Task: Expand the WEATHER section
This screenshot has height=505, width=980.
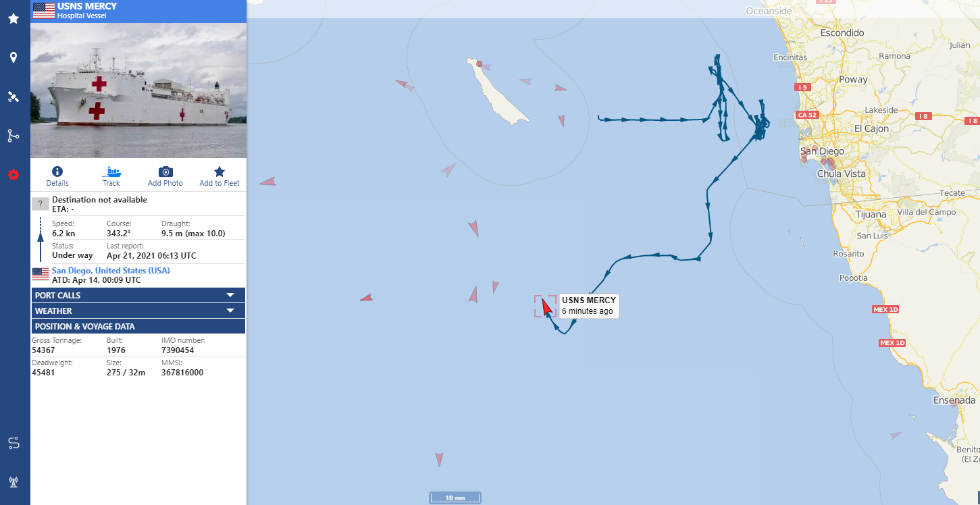Action: pos(138,311)
